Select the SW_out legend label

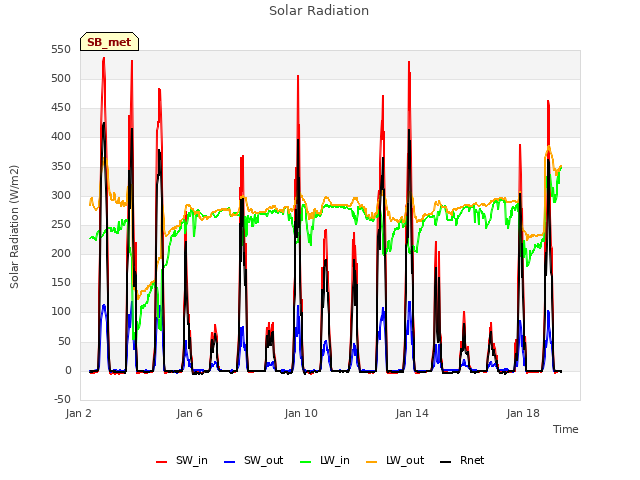pos(264,460)
